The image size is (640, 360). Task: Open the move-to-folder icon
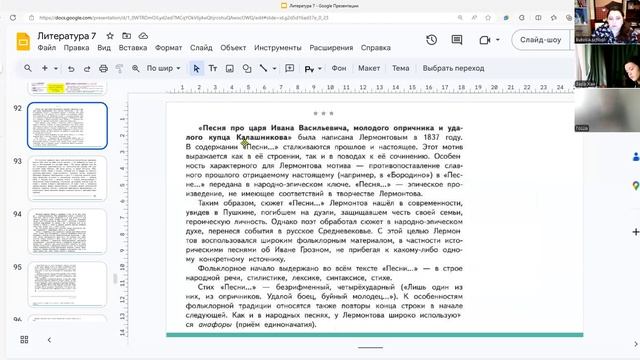point(127,36)
